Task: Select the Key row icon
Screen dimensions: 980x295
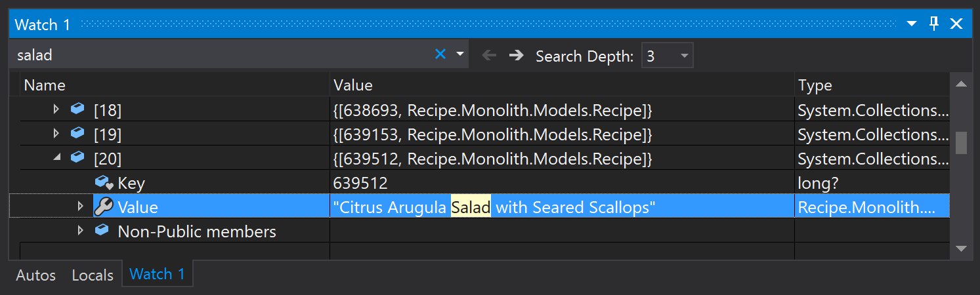Action: click(x=104, y=182)
